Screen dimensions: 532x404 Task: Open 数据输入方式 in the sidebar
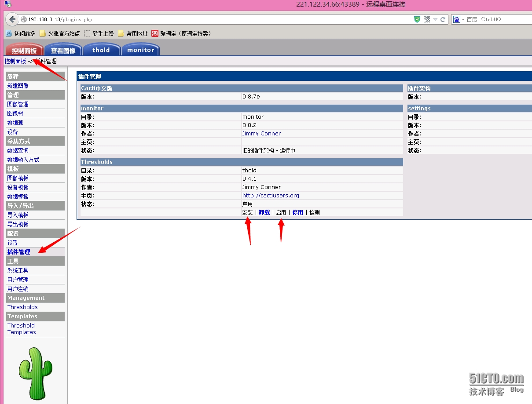tap(23, 160)
